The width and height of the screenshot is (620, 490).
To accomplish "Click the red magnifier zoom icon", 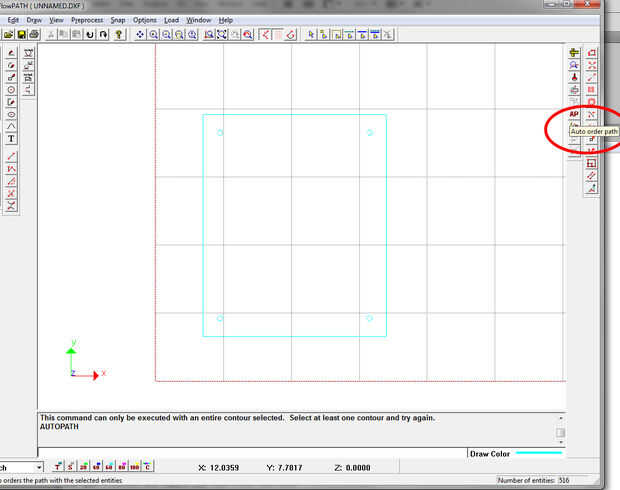I will pyautogui.click(x=248, y=35).
